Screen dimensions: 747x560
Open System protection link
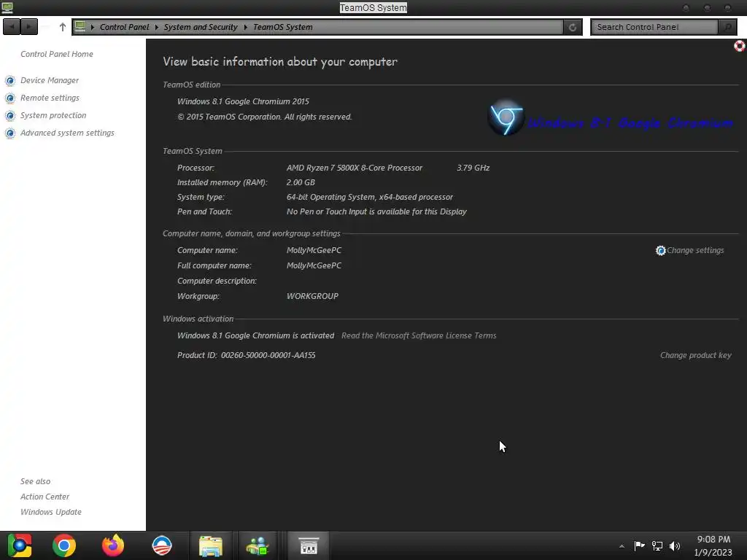(53, 116)
